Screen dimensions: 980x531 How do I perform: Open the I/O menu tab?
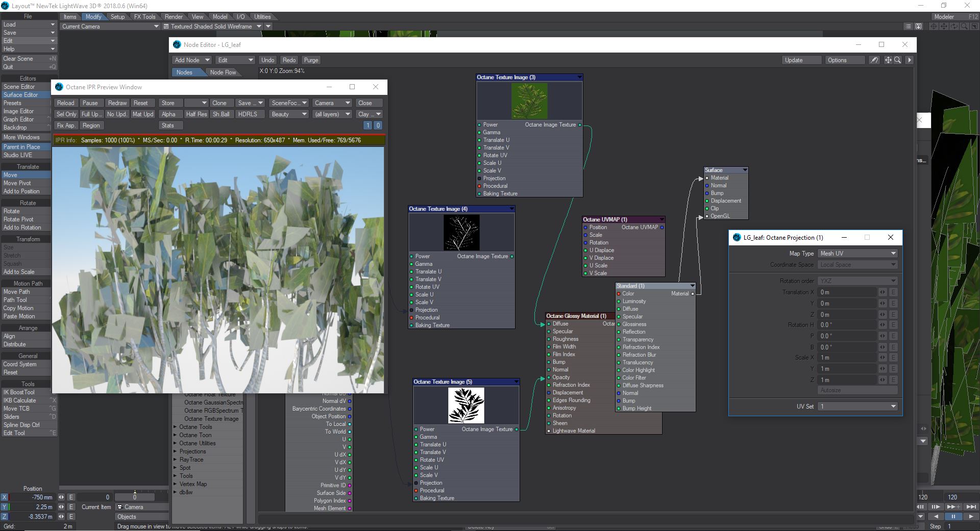(x=240, y=17)
